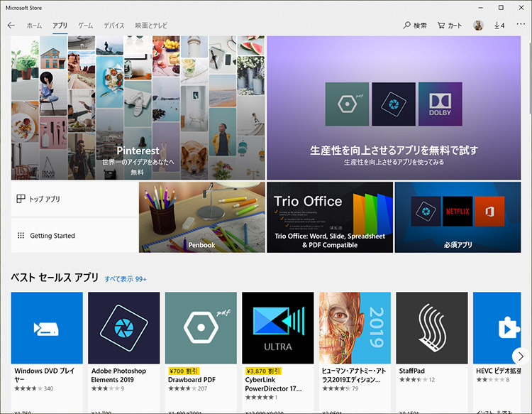Click the すべて表示 99+ link
Viewport: 532px width, 414px height.
[x=126, y=279]
